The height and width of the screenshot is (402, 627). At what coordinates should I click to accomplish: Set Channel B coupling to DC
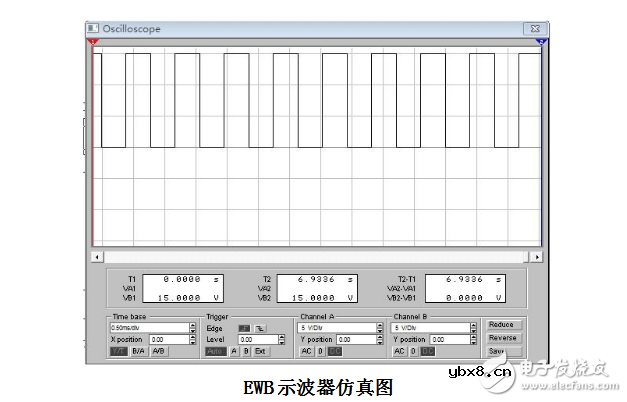point(428,351)
